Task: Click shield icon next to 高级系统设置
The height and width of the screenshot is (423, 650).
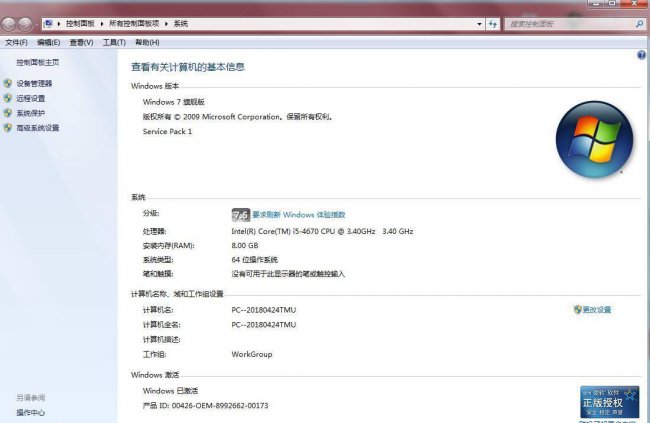Action: [x=8, y=128]
